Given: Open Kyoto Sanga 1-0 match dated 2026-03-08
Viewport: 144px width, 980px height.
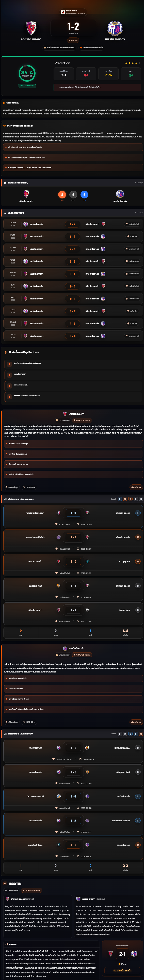Looking at the screenshot, I should 72,516.
